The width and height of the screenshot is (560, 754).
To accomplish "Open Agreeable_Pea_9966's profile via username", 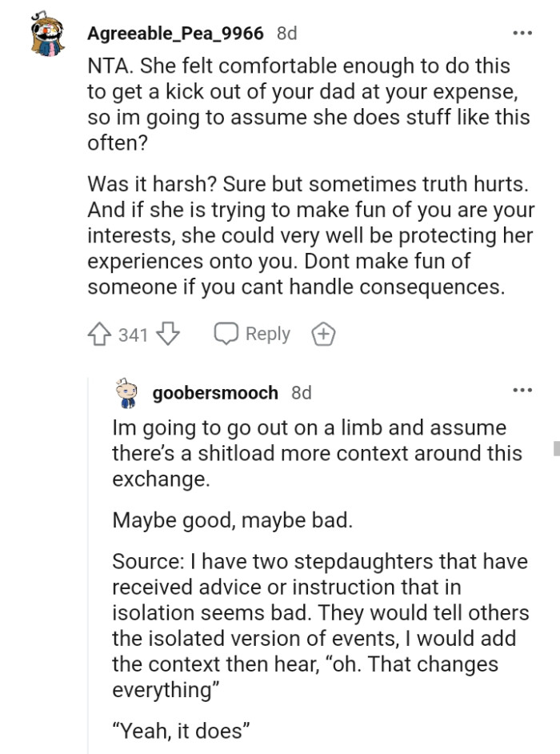I will pos(177,33).
